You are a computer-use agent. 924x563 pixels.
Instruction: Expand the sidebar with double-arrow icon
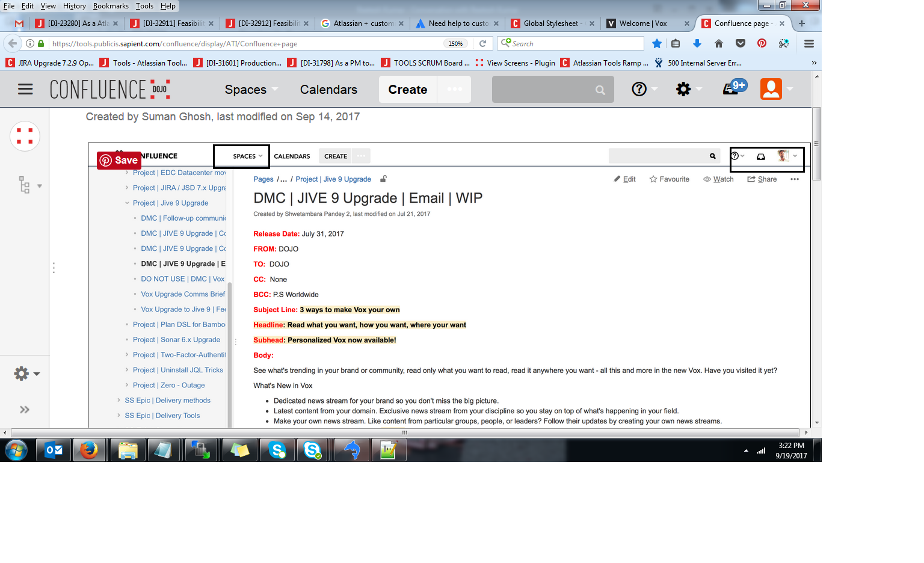pos(25,410)
